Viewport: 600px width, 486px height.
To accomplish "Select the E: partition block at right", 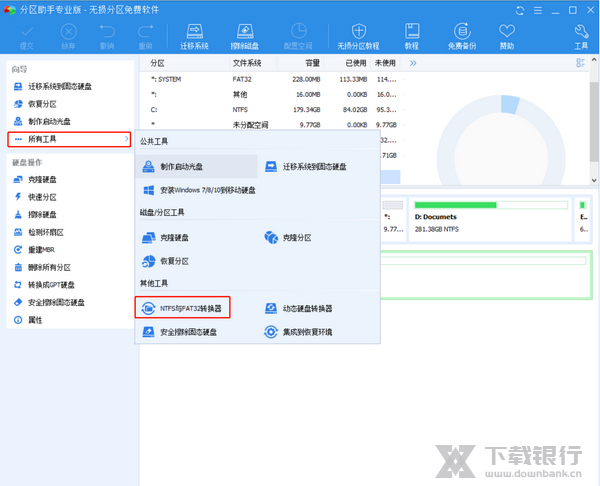I will click(584, 220).
